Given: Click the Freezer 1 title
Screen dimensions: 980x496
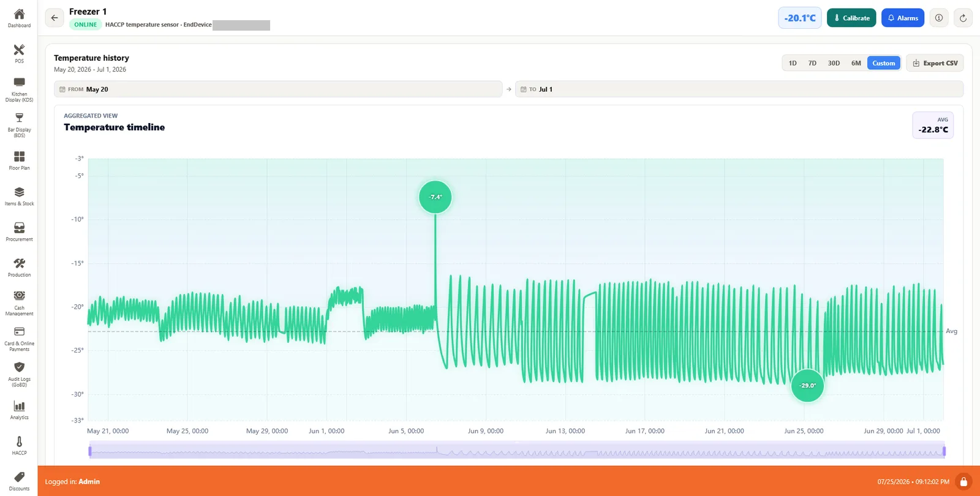Looking at the screenshot, I should pos(88,12).
